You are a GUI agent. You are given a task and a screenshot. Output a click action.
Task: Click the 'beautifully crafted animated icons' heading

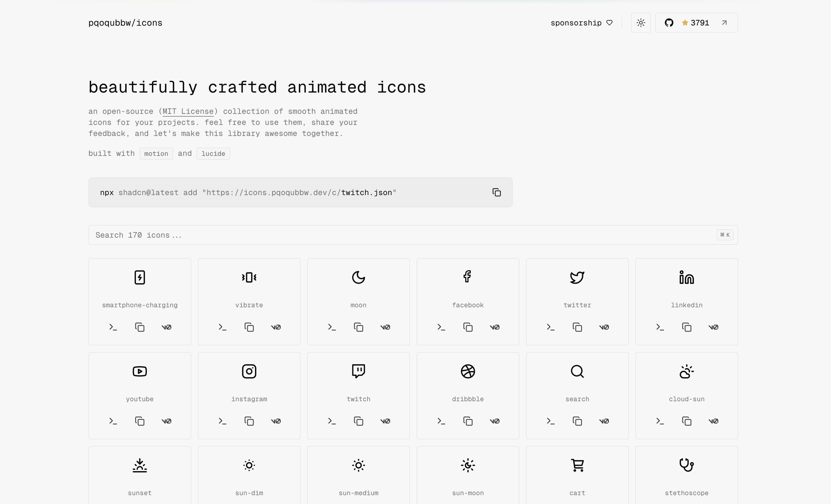(257, 87)
